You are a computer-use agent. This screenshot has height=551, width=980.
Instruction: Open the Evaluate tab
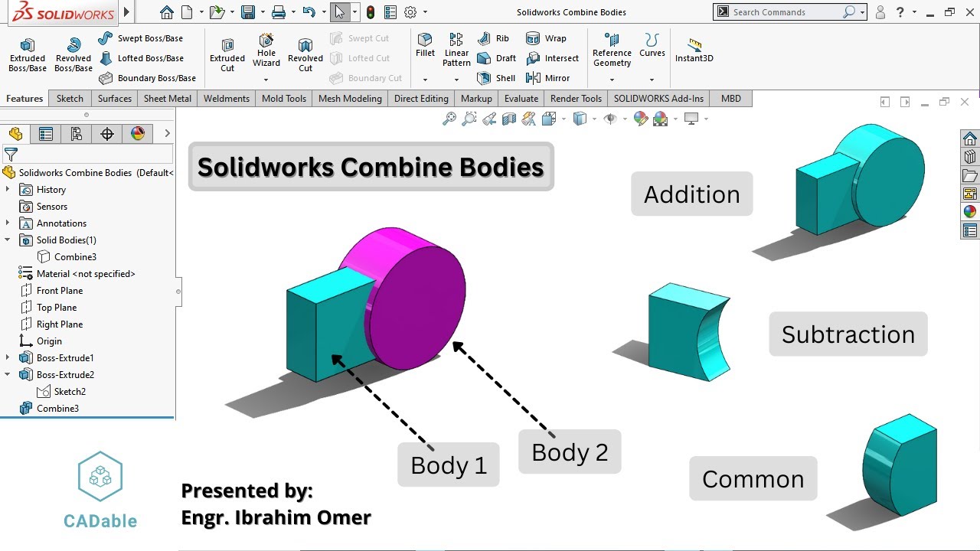tap(521, 98)
